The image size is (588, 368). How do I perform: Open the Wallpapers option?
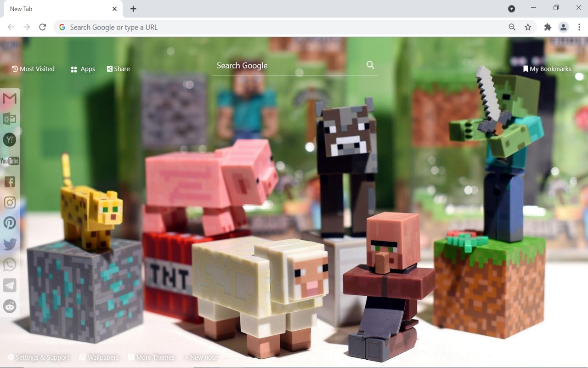coord(98,357)
